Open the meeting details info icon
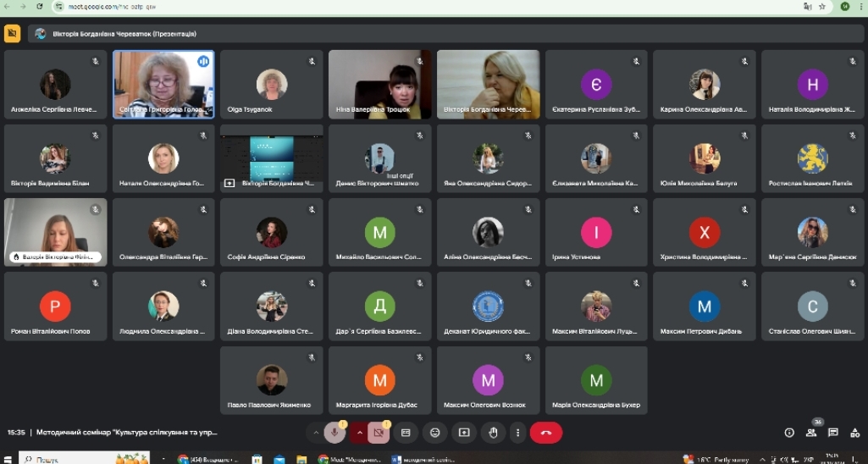The width and height of the screenshot is (868, 464). [789, 433]
